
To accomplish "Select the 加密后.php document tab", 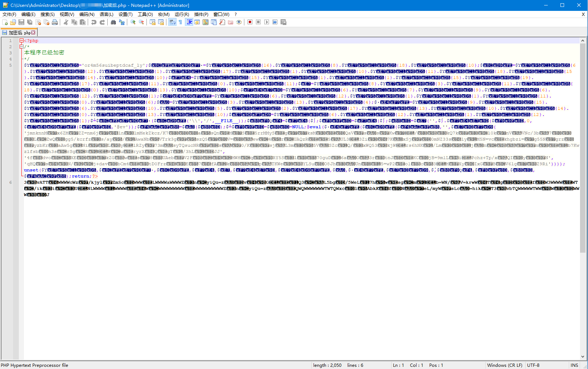I will (x=19, y=33).
